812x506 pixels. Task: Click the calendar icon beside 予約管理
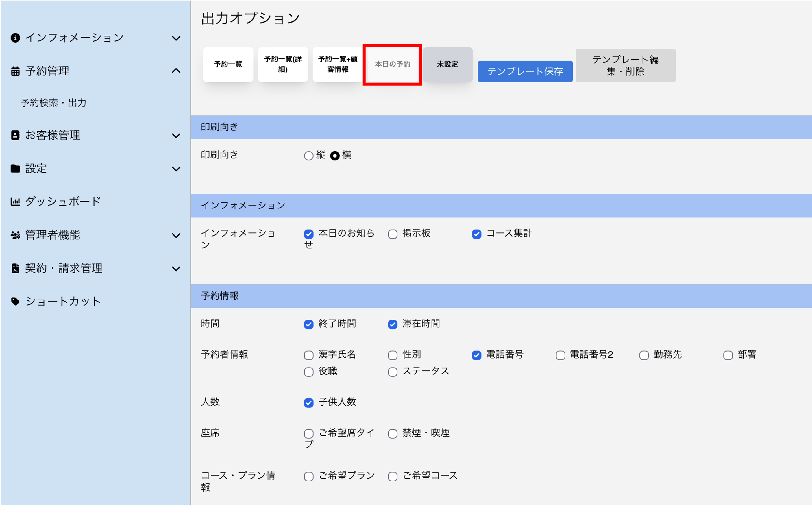(x=15, y=71)
